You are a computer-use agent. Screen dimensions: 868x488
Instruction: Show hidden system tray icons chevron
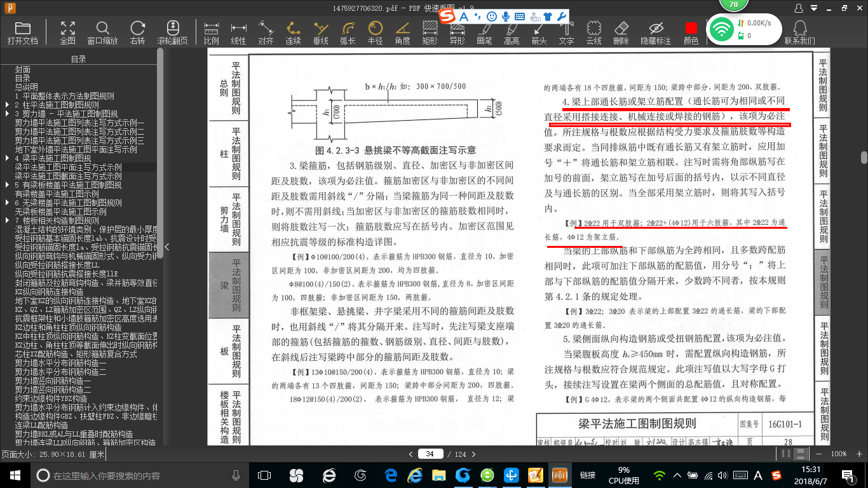tap(678, 475)
